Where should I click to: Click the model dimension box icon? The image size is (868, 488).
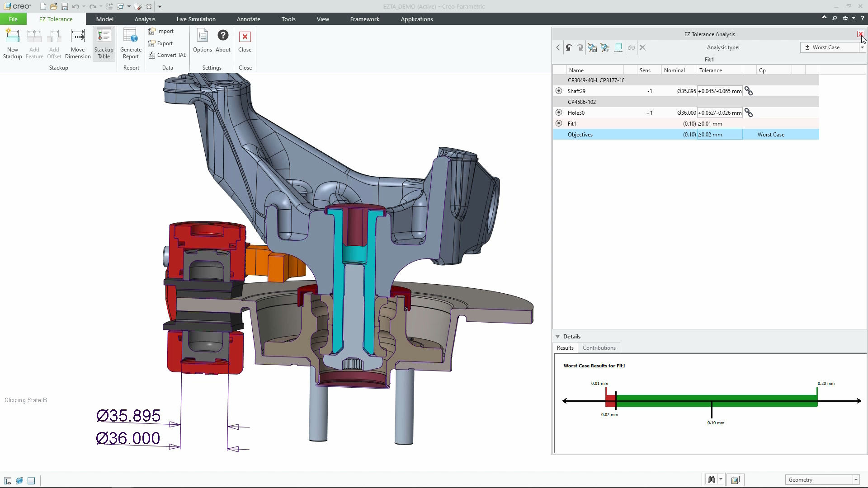click(618, 47)
